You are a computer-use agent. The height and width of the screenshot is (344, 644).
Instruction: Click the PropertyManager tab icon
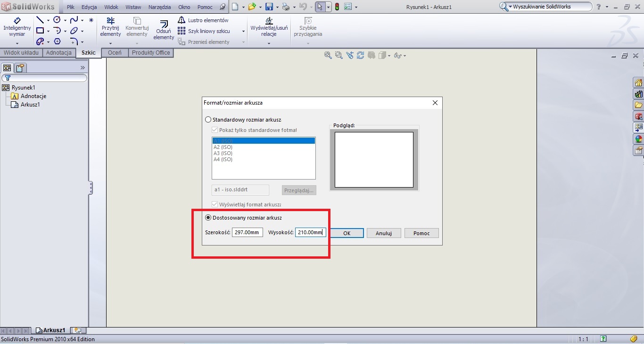click(20, 68)
